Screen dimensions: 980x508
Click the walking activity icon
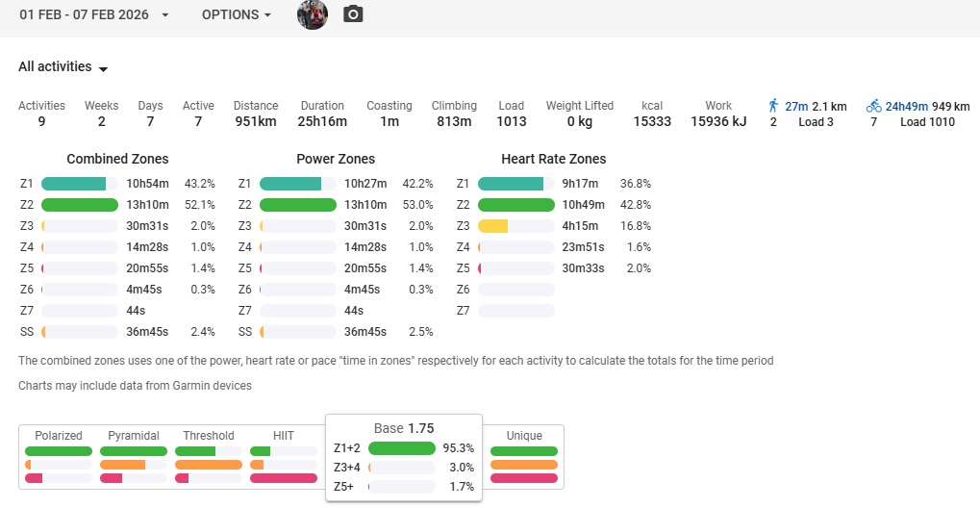(x=774, y=106)
